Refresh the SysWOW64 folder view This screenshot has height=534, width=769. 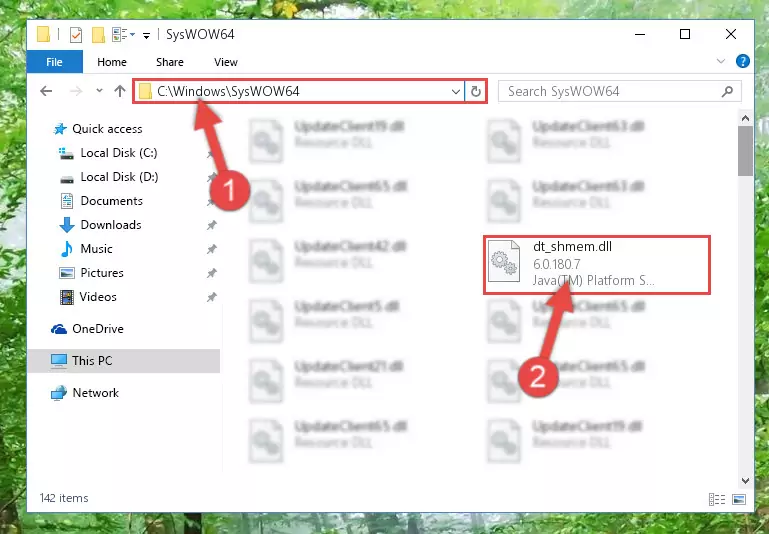[475, 91]
